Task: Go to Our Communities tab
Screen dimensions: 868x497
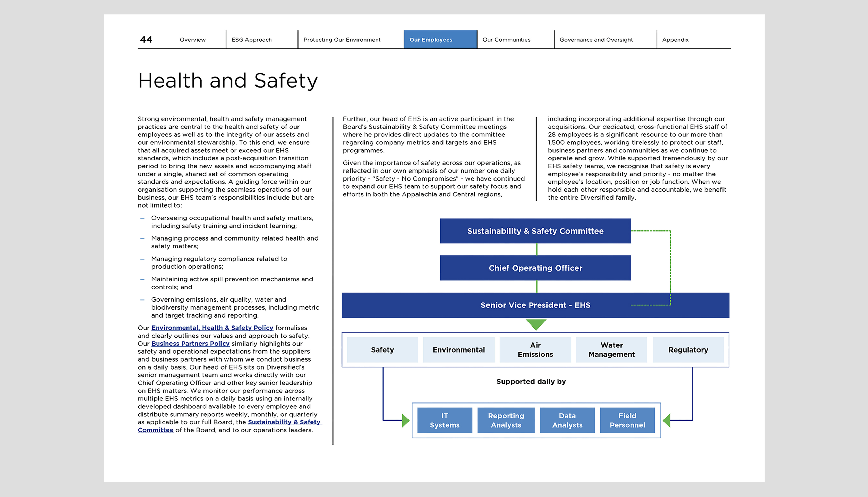Action: point(506,40)
